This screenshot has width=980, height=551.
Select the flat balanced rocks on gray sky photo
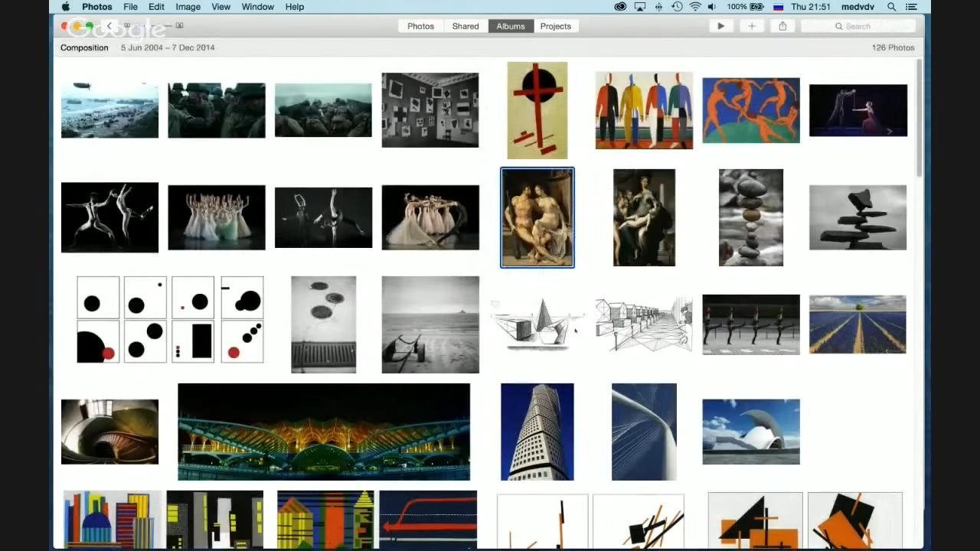coord(858,217)
